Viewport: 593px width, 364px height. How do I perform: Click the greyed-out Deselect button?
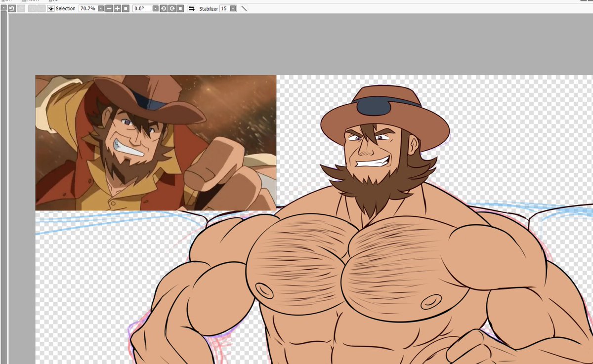point(32,8)
